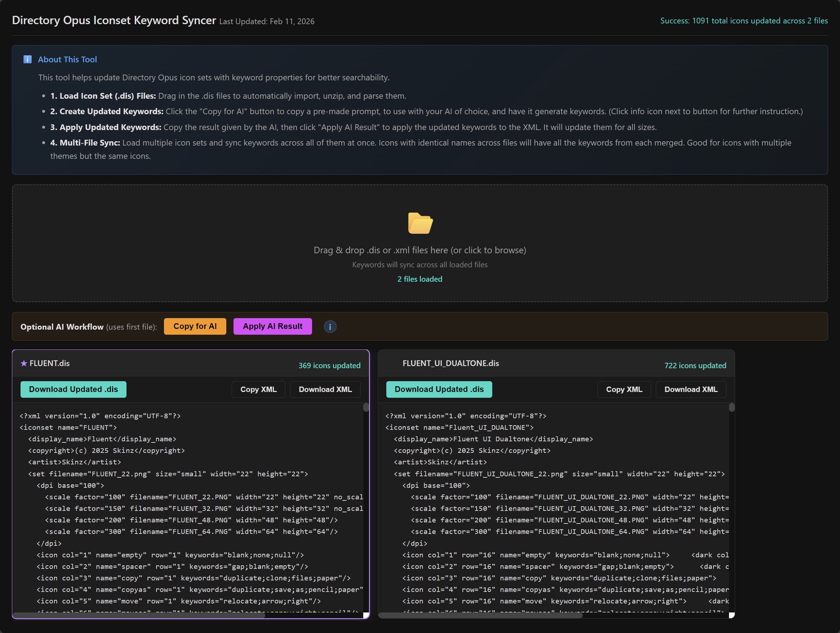Click the FLUENT.dis horizontal scrollbar
840x633 pixels.
[140, 615]
